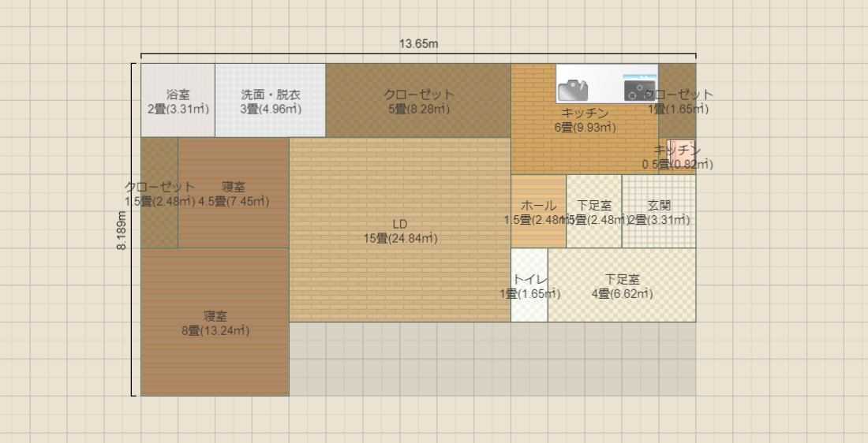The image size is (868, 443).
Task: Click the 8.189m height dimension label
Action: (x=122, y=230)
